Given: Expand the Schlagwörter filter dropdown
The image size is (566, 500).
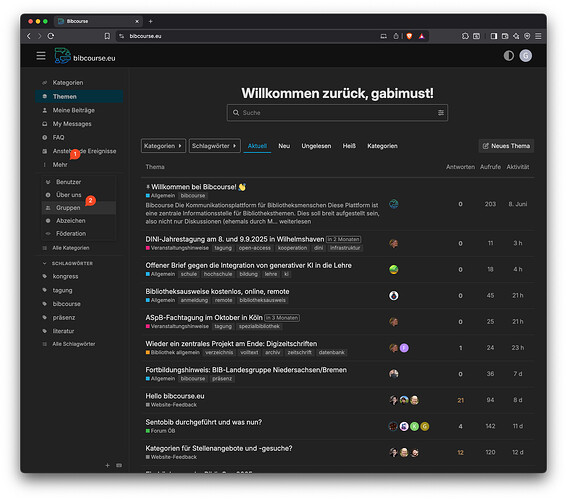Looking at the screenshot, I should [x=214, y=146].
